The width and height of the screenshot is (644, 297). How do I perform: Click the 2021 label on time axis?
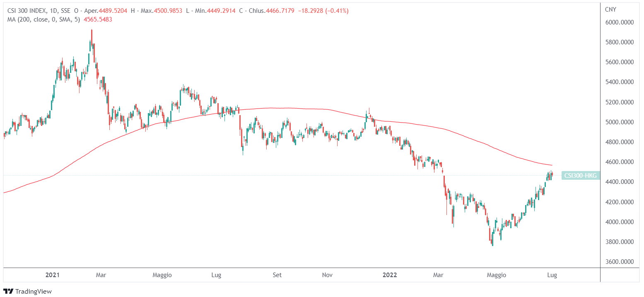point(53,275)
